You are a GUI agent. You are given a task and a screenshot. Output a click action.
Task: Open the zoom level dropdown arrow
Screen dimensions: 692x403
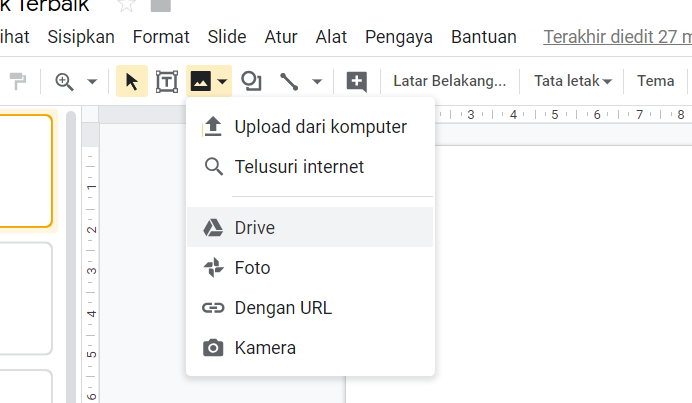click(92, 82)
